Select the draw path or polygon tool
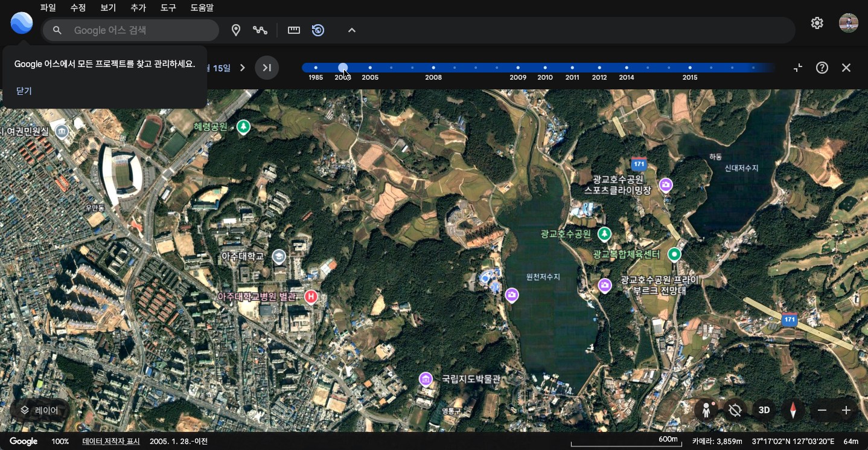The image size is (868, 450). pos(260,30)
